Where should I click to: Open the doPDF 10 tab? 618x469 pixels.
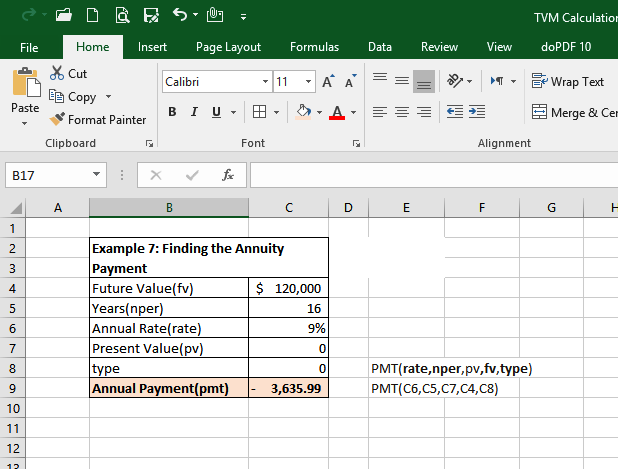pos(566,47)
